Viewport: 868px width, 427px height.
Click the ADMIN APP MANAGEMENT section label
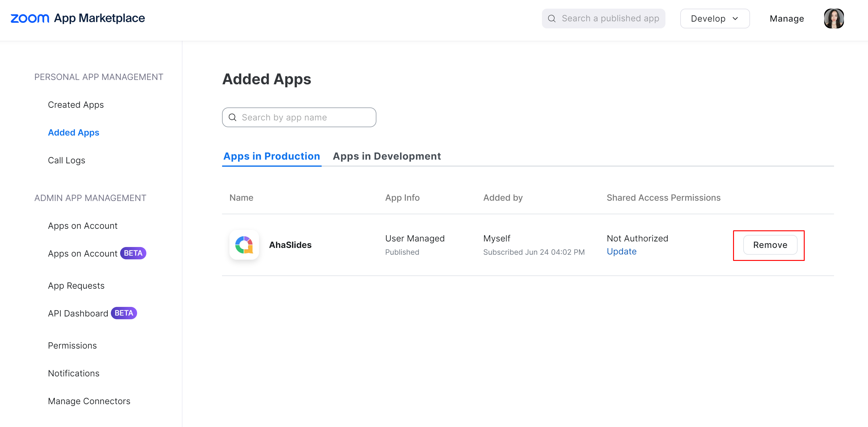90,198
